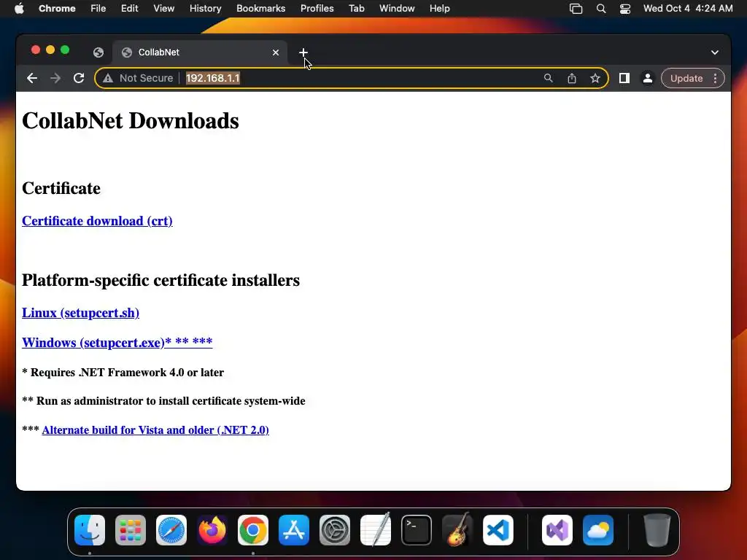Image resolution: width=747 pixels, height=560 pixels.
Task: Open Alternate build for Vista link
Action: [x=155, y=430]
